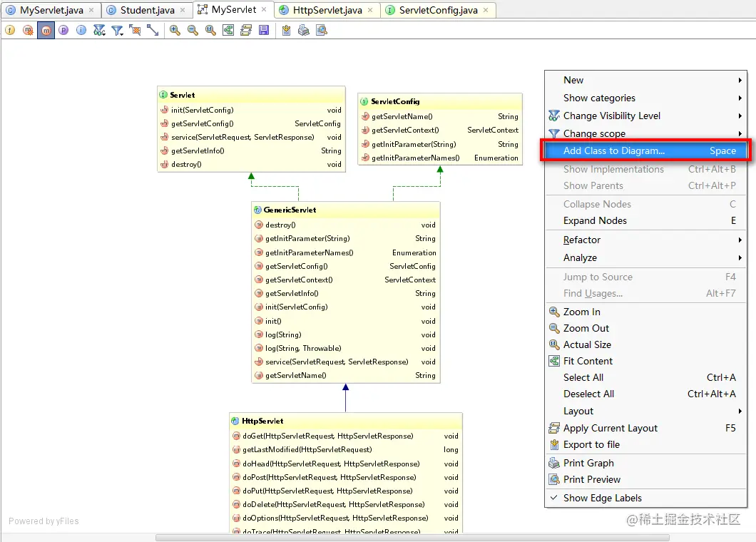Click the Inner Classes display icon
This screenshot has width=756, height=542.
(81, 31)
